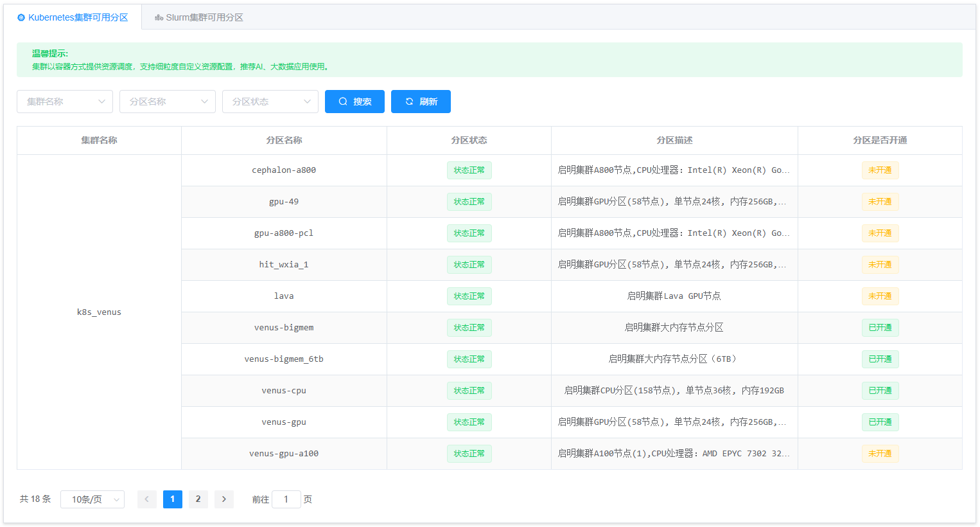This screenshot has width=980, height=527.
Task: Open the 10条/页 page size selector
Action: 92,499
